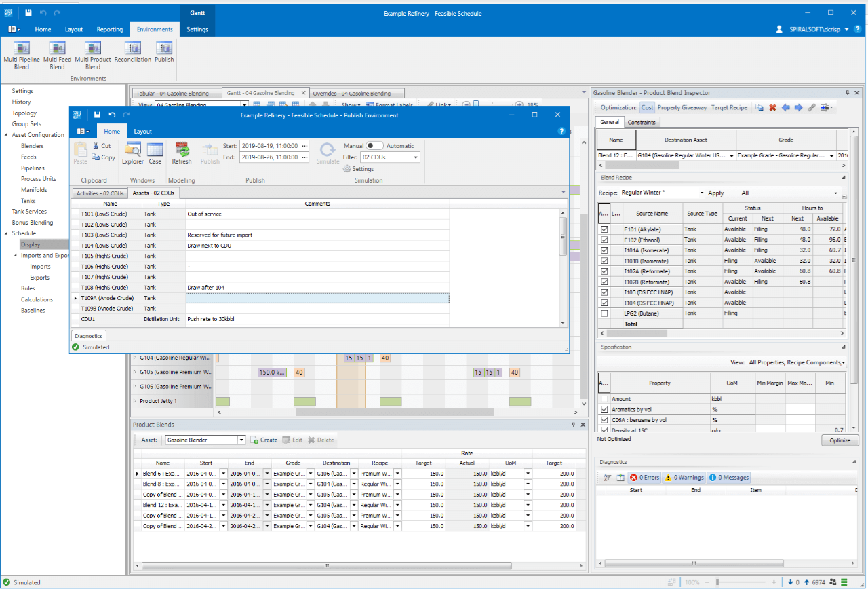Viewport: 868px width, 591px height.
Task: Click the Refresh modelling icon
Action: (182, 153)
